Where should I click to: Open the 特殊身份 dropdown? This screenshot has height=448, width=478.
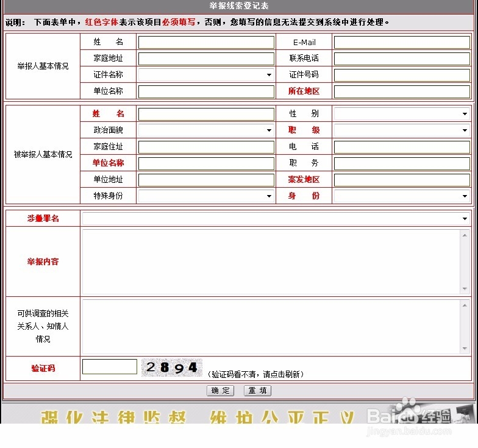pos(206,196)
